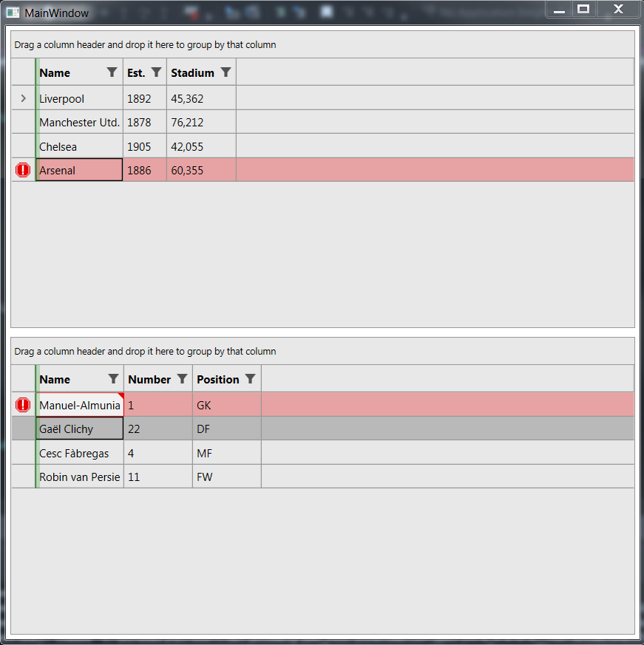Click the 1878 established year cell
The height and width of the screenshot is (645, 644).
pyautogui.click(x=145, y=122)
